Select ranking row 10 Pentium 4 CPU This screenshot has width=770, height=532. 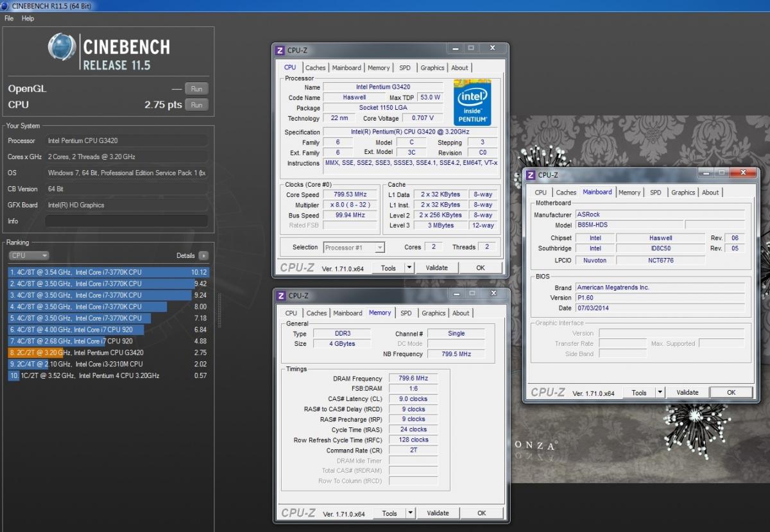point(108,376)
